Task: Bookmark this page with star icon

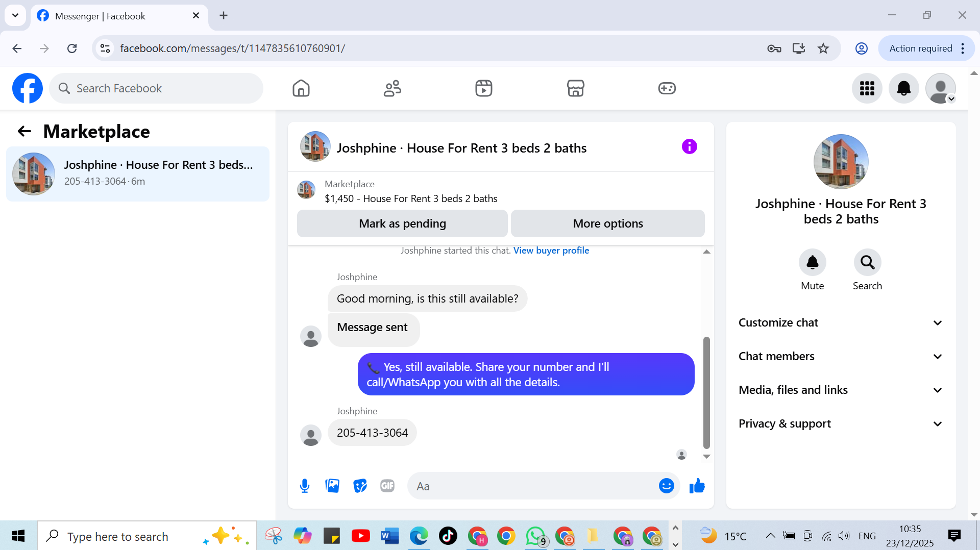Action: tap(823, 48)
